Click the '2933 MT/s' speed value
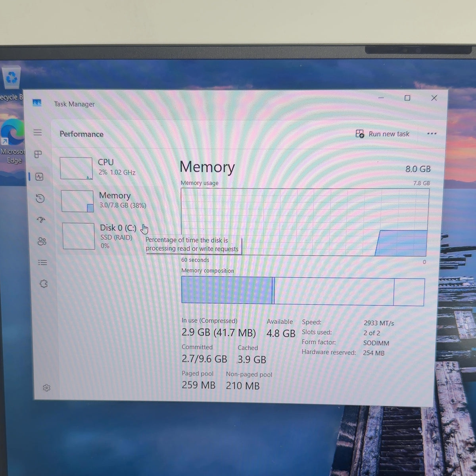Image resolution: width=476 pixels, height=476 pixels. 379,323
